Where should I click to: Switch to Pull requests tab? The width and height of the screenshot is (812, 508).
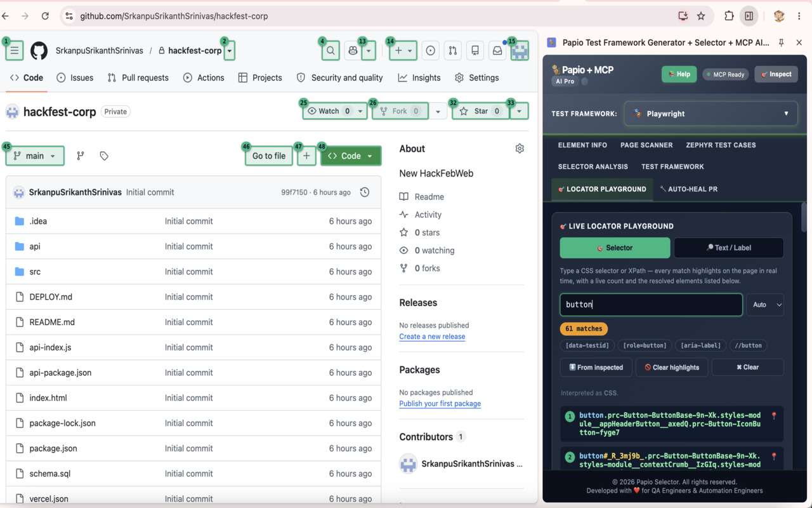coord(138,77)
